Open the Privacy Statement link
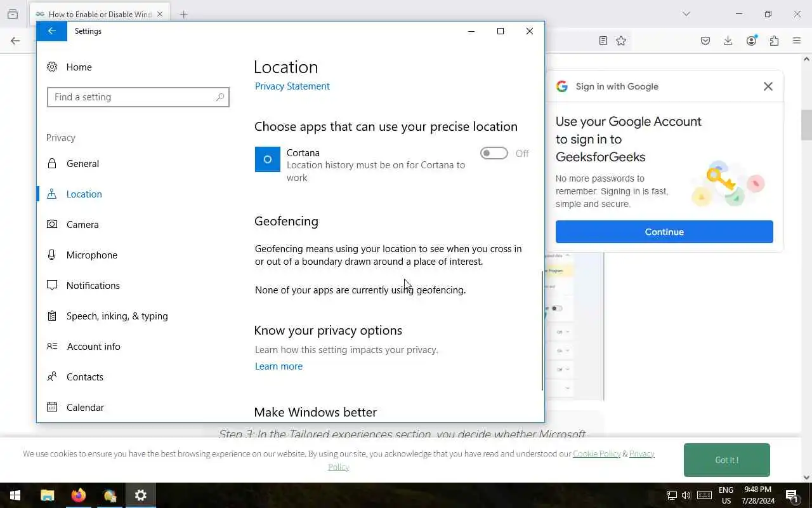The image size is (812, 508). pos(292,86)
